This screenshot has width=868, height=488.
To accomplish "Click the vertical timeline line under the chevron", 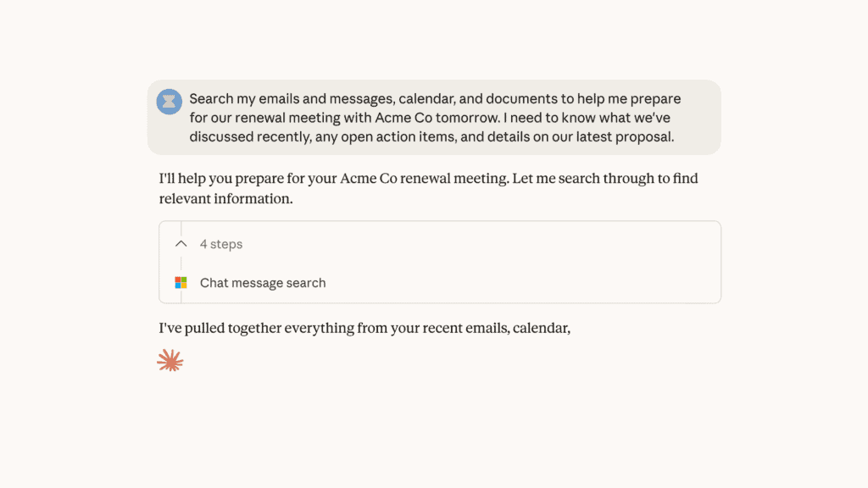I will [x=181, y=263].
